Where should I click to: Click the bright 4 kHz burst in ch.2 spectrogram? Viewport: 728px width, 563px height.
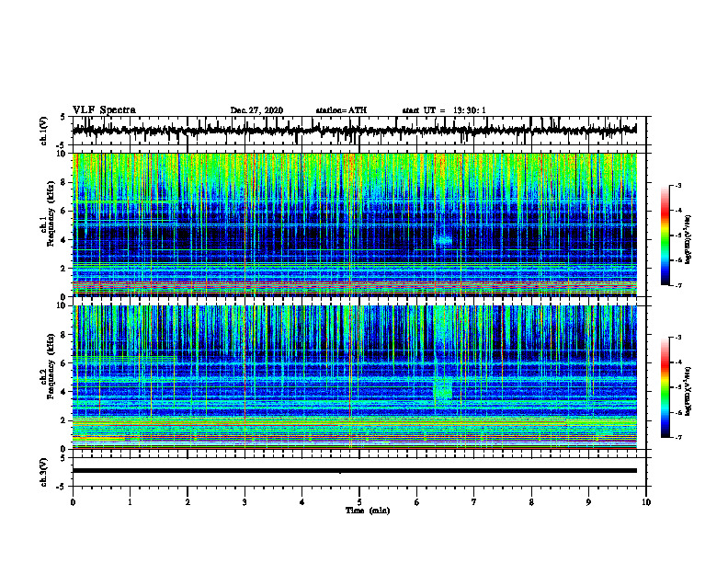click(x=443, y=390)
